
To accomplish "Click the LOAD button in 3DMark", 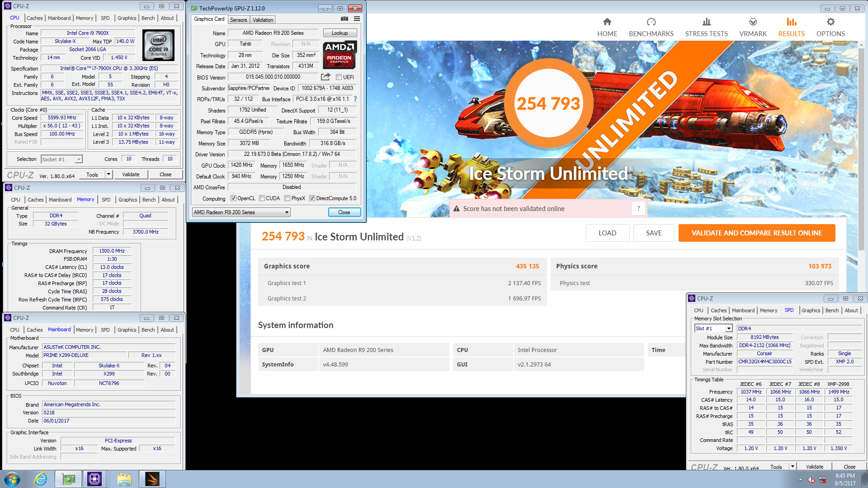I will (x=607, y=233).
